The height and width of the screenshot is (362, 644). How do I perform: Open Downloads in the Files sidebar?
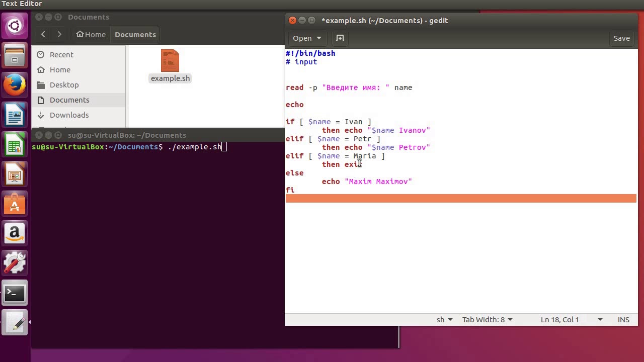[78, 115]
